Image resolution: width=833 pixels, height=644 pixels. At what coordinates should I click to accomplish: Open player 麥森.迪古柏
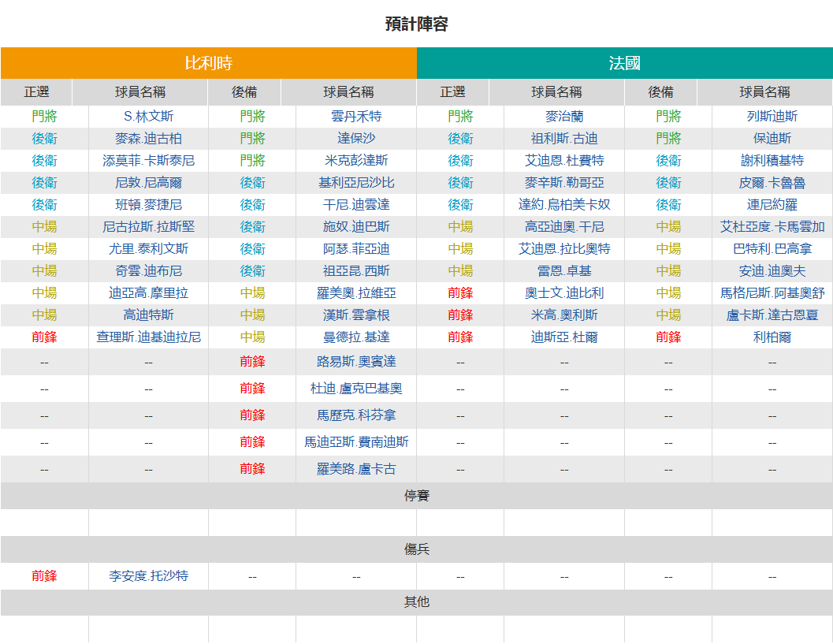pos(148,139)
